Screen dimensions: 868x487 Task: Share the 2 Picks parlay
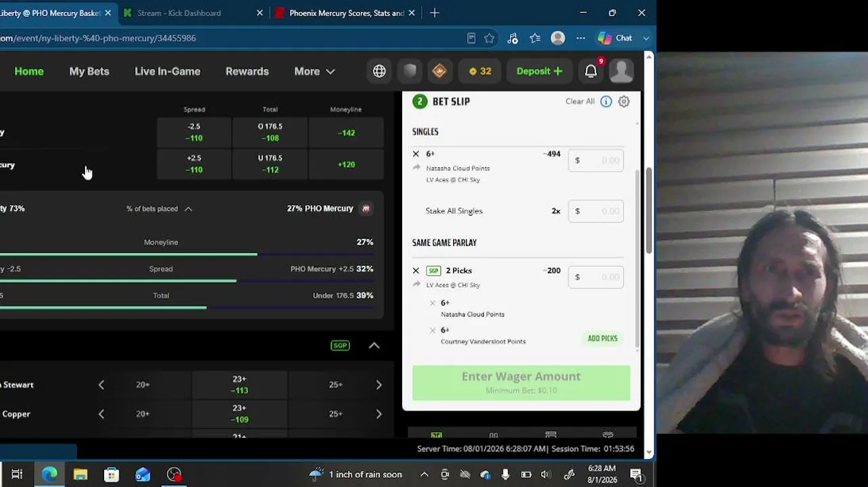point(416,284)
